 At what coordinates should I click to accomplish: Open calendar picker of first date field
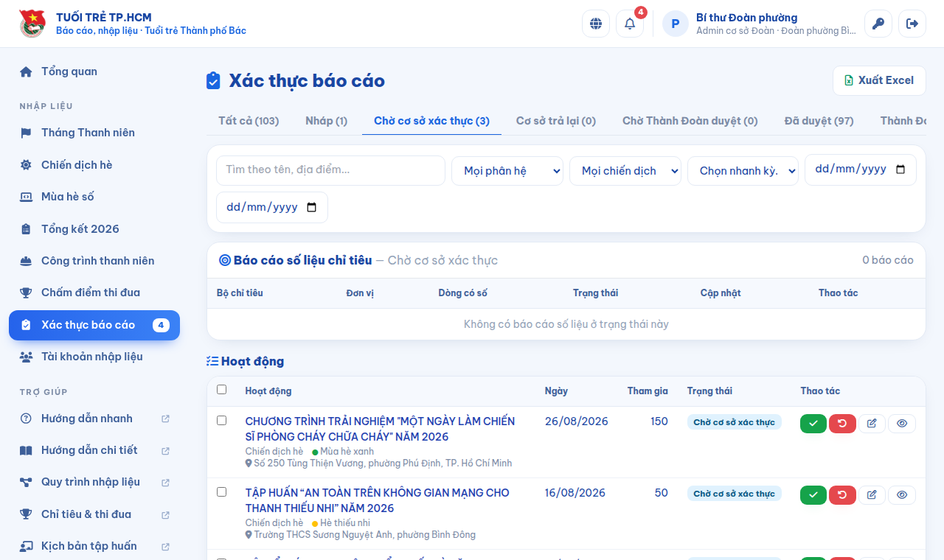click(x=900, y=169)
